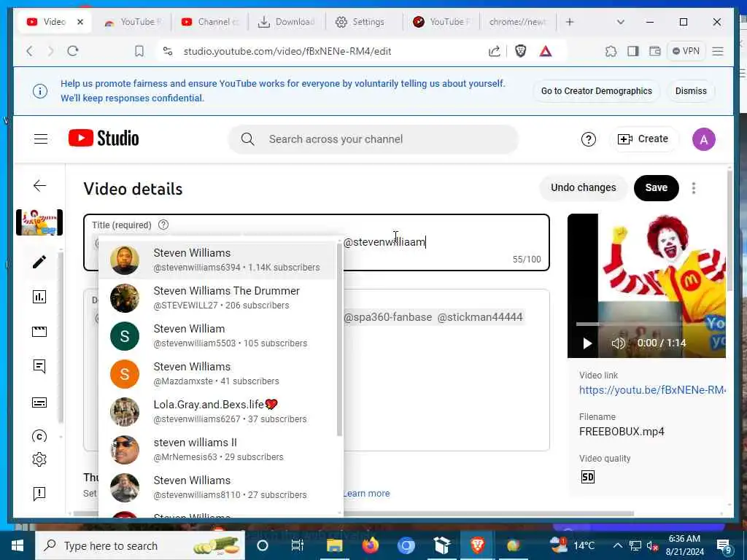Click Go to Creator Demographics

597,91
